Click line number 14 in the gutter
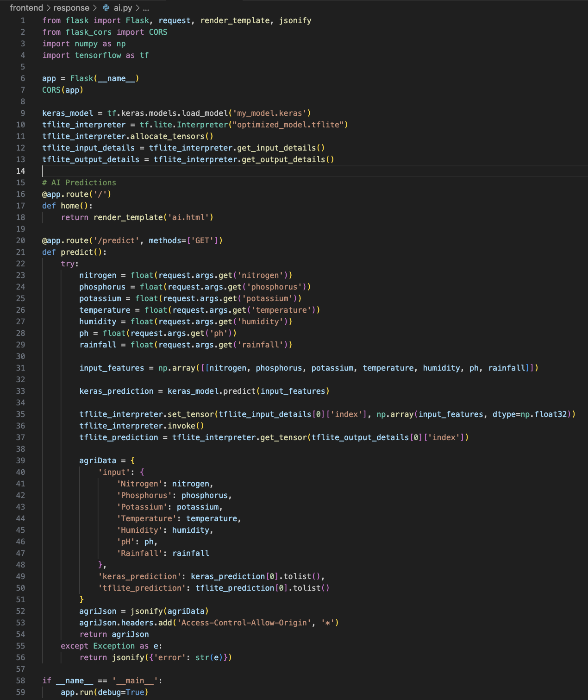 pos(21,171)
